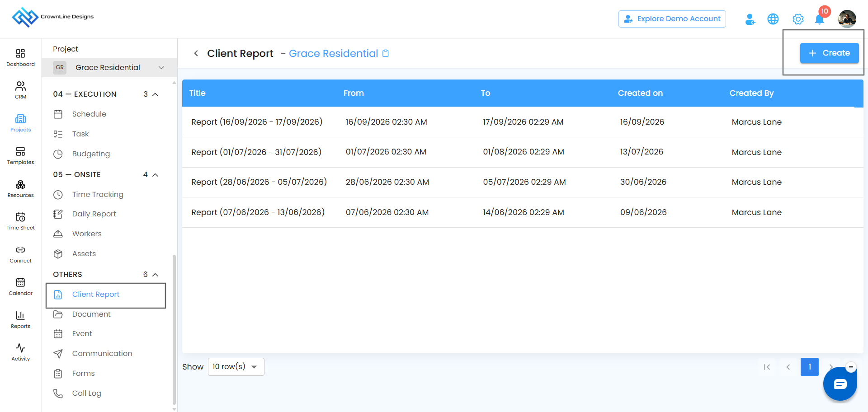Image resolution: width=868 pixels, height=412 pixels.
Task: Click the language globe icon
Action: click(x=773, y=19)
